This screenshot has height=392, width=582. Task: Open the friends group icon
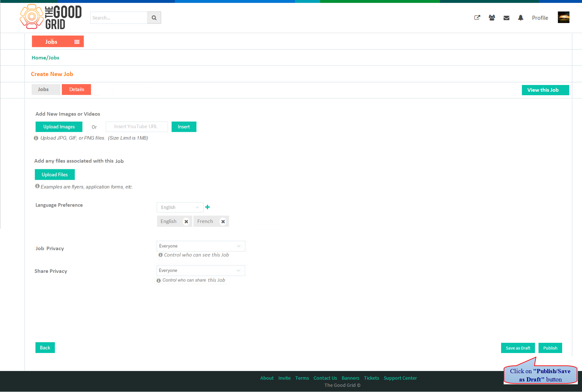pyautogui.click(x=492, y=18)
